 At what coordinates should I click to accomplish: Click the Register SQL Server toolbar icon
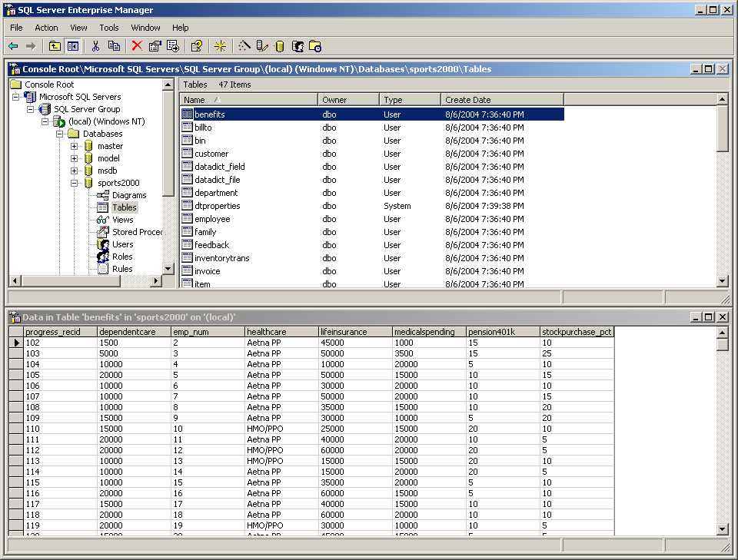click(x=261, y=46)
